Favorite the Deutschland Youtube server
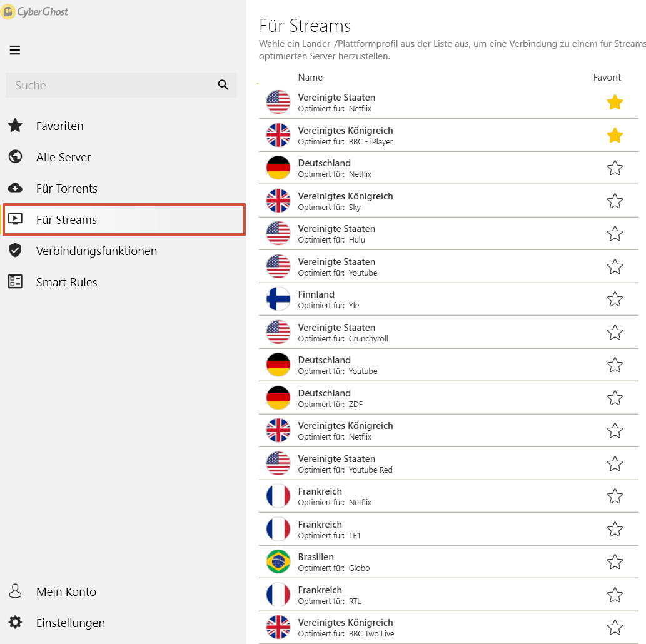 (615, 365)
